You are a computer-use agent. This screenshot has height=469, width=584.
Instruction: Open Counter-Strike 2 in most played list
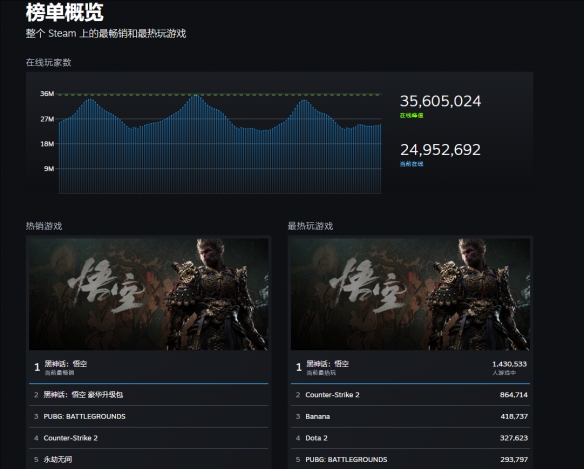click(410, 395)
